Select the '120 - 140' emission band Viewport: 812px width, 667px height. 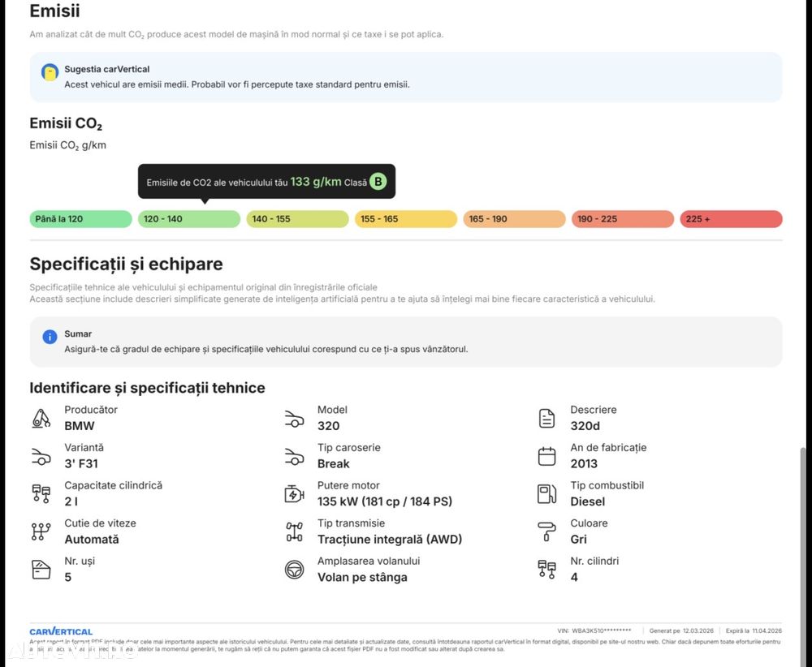click(x=189, y=219)
